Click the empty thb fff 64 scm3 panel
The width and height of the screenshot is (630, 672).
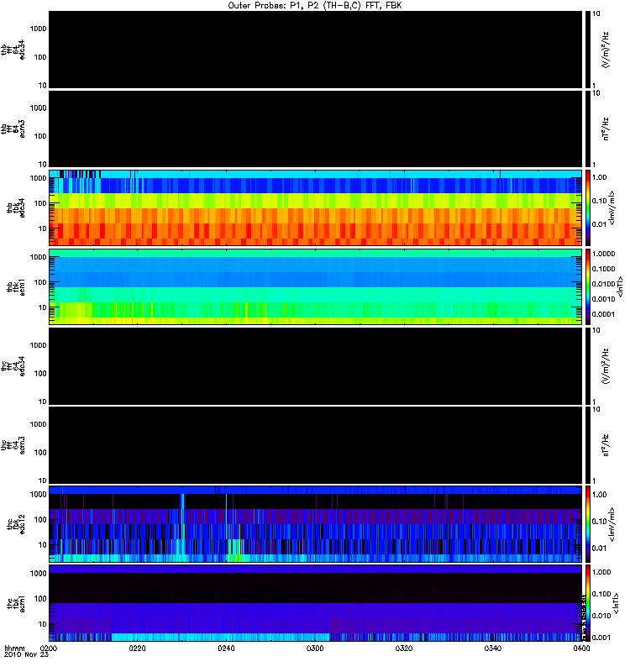(x=316, y=129)
